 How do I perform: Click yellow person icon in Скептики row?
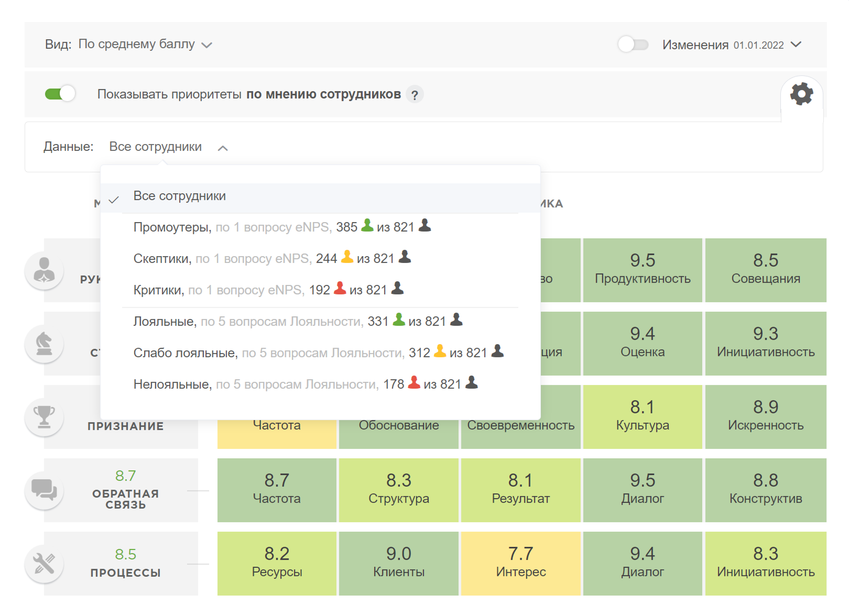coord(347,257)
